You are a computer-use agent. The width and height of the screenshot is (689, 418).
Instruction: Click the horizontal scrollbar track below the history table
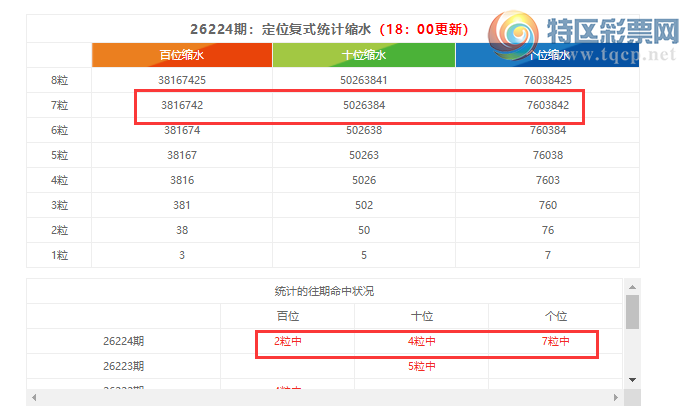click(x=325, y=398)
